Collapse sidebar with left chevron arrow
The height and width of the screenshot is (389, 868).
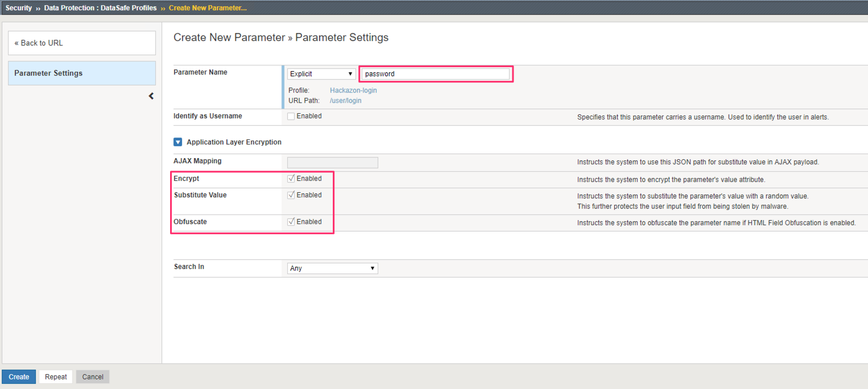151,96
